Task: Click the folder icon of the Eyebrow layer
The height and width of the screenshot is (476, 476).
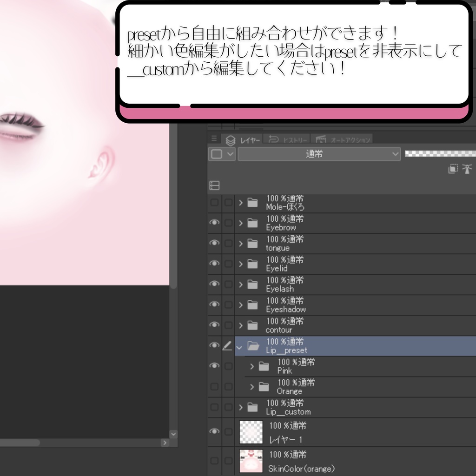Action: (x=251, y=222)
